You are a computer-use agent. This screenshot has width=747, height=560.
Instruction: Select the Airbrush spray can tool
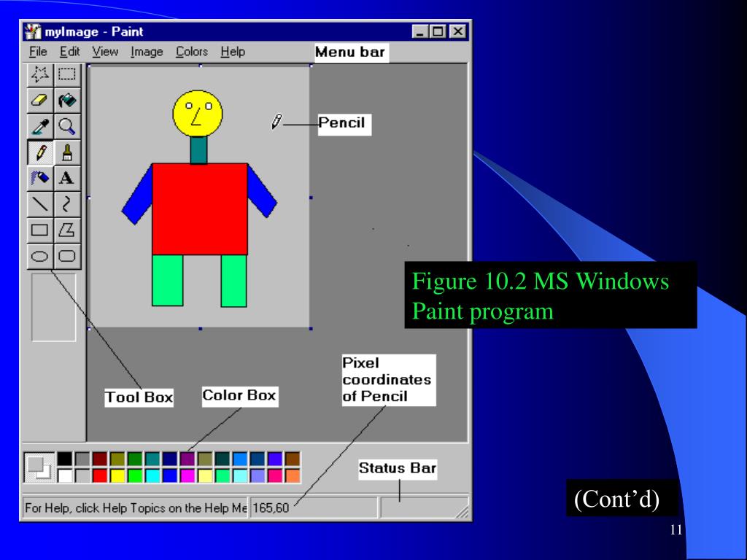[x=40, y=178]
